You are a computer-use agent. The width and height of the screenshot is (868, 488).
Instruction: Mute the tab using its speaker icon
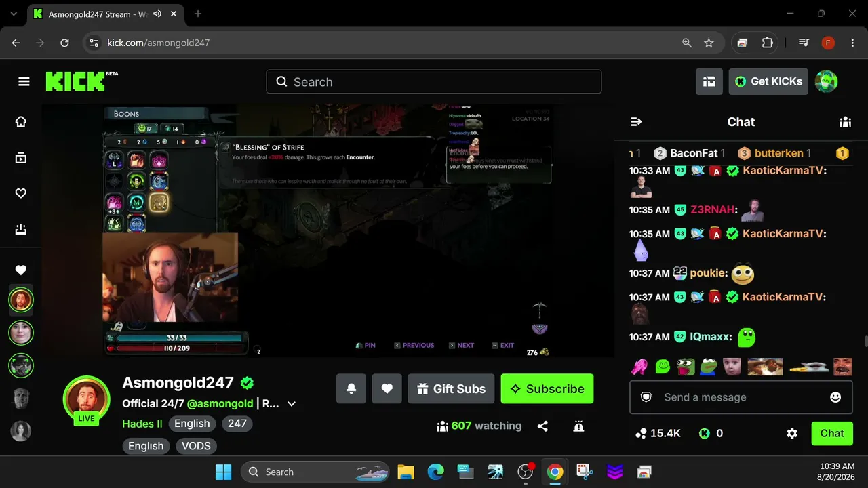pos(157,14)
